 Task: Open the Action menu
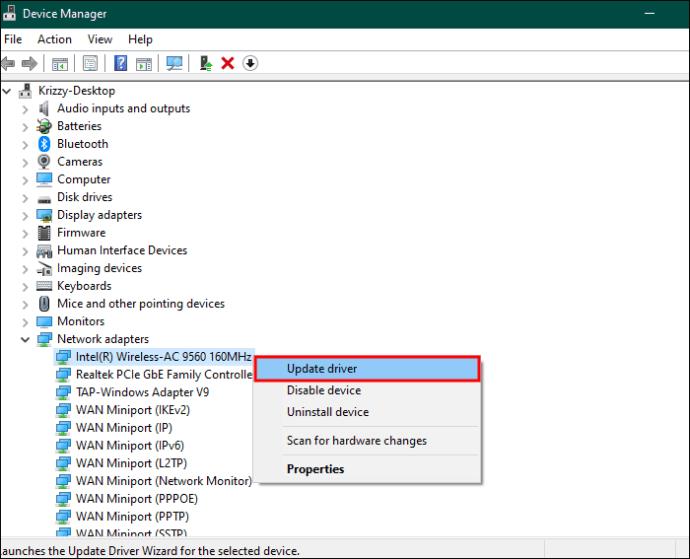tap(54, 39)
